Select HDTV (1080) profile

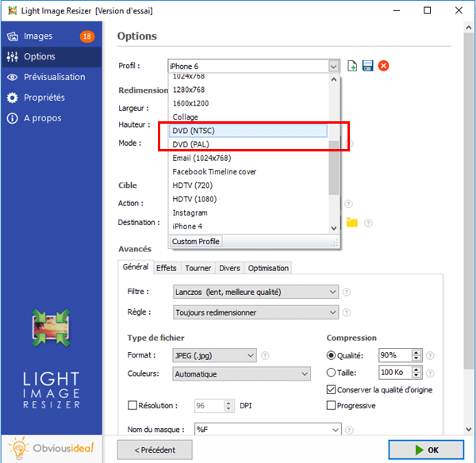pyautogui.click(x=248, y=199)
